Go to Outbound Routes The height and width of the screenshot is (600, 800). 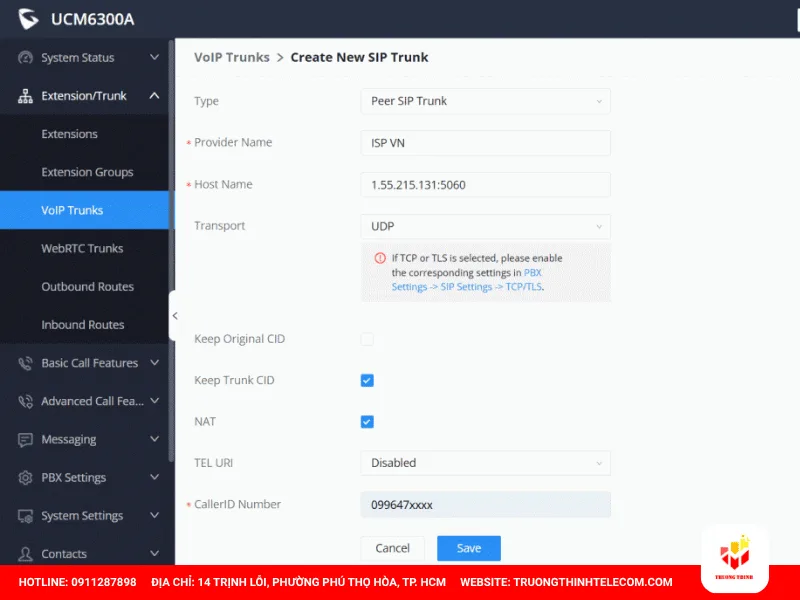click(84, 287)
